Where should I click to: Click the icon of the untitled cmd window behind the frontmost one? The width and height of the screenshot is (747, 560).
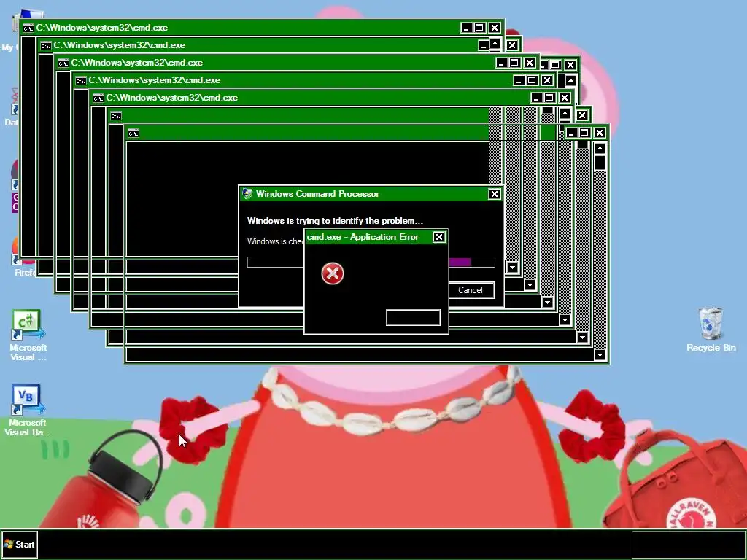pos(116,116)
